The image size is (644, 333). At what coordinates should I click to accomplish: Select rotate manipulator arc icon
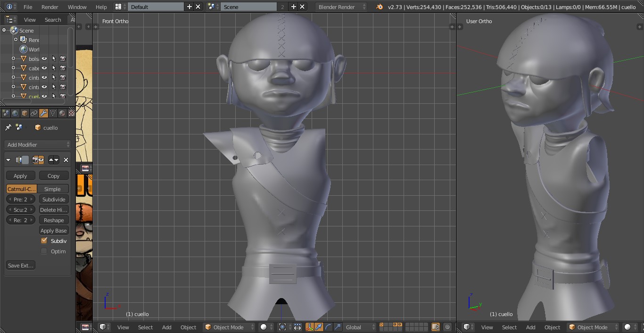click(328, 327)
